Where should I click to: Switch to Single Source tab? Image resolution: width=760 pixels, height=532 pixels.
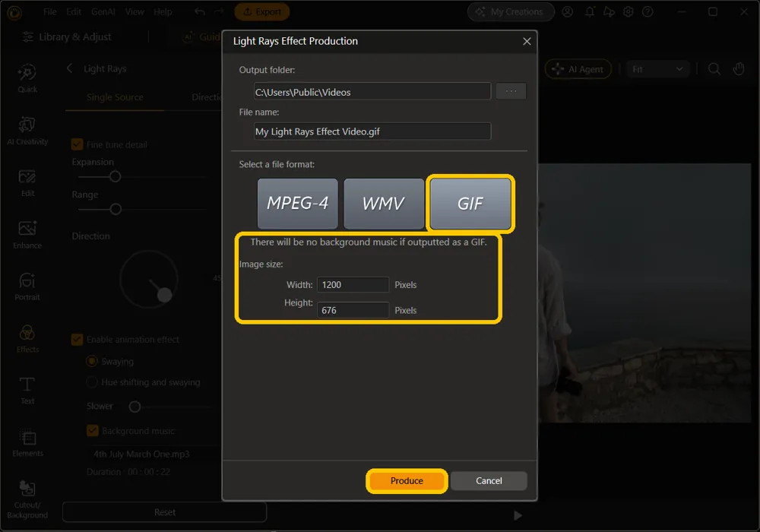[115, 97]
